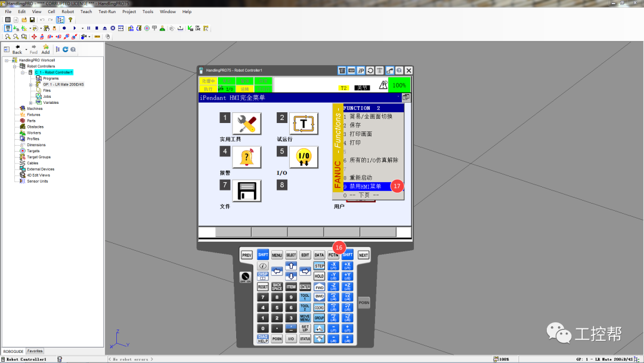This screenshot has height=363, width=644.
Task: Open the Test-Run menu
Action: coord(107,11)
